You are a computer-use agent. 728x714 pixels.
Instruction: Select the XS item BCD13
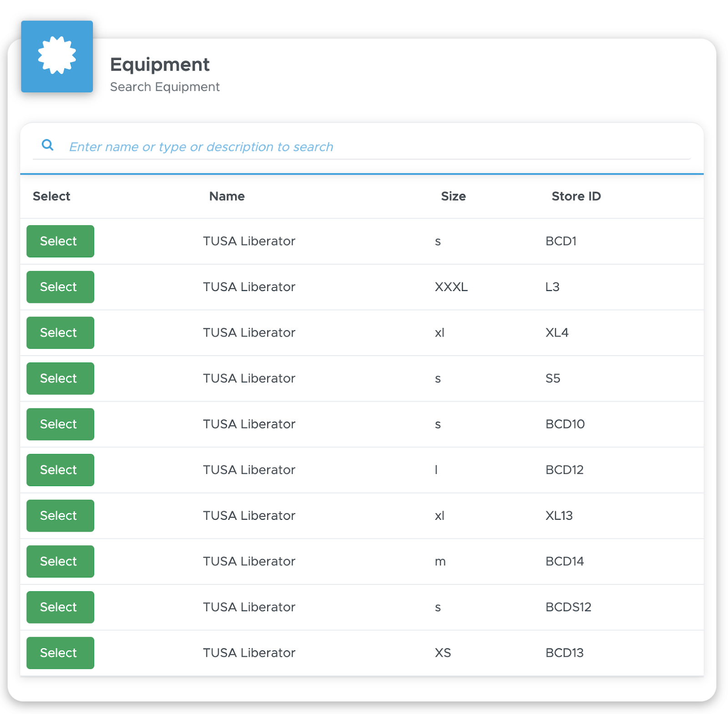[x=60, y=653]
